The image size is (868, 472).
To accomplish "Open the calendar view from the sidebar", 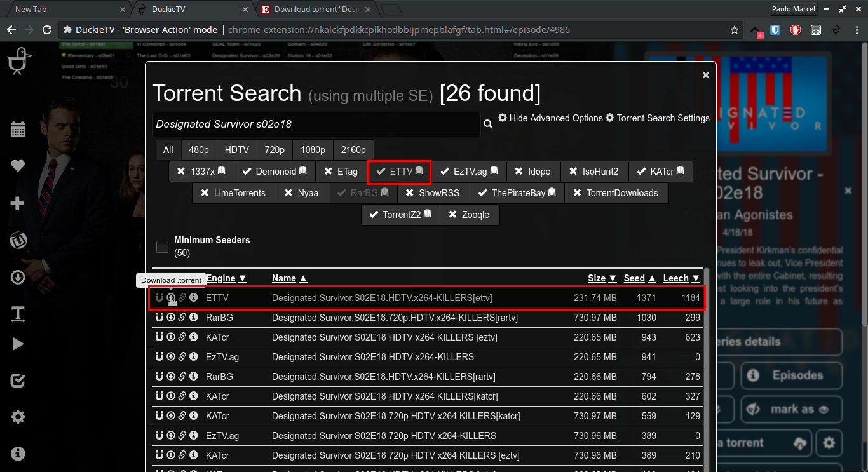I will (x=18, y=130).
